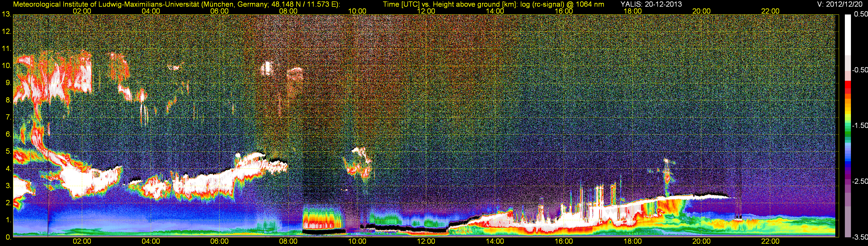
Task: Click the 08:00 tick label on the upper time axis
Action: (x=288, y=11)
